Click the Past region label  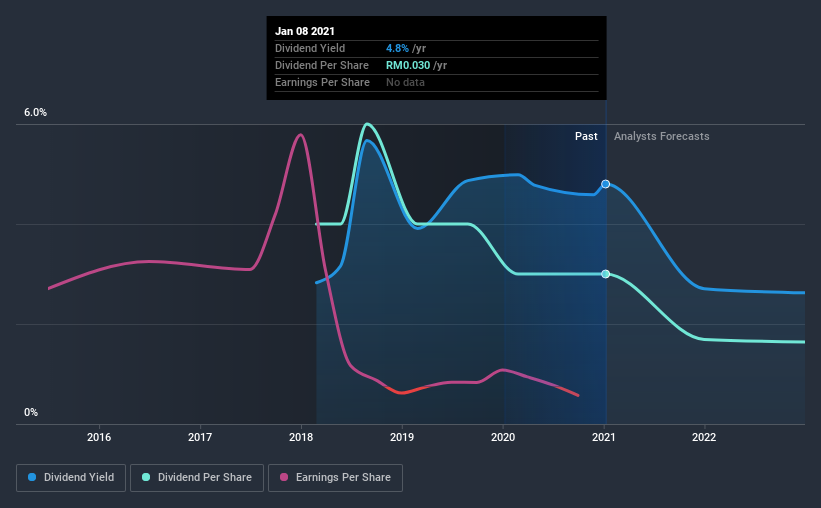coord(586,136)
